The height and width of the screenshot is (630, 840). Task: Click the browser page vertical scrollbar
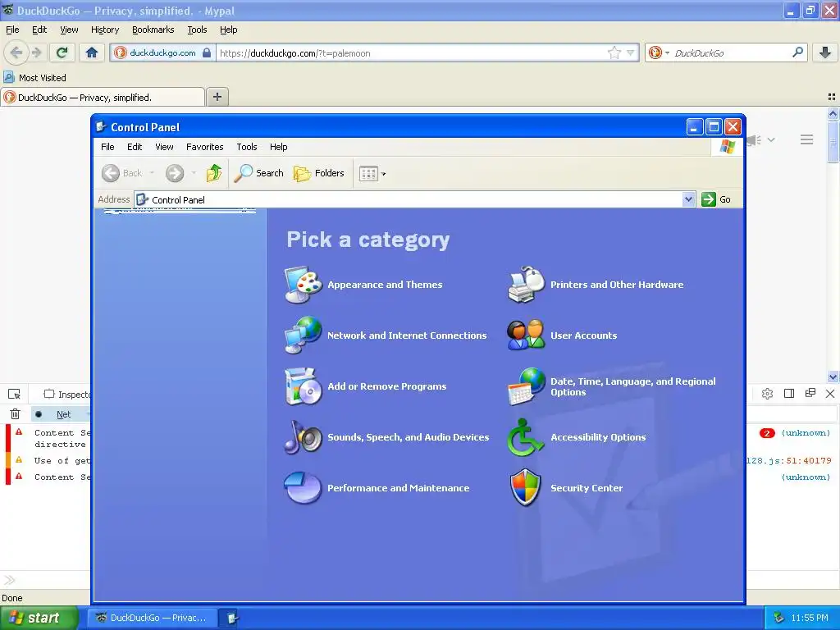coord(833,244)
